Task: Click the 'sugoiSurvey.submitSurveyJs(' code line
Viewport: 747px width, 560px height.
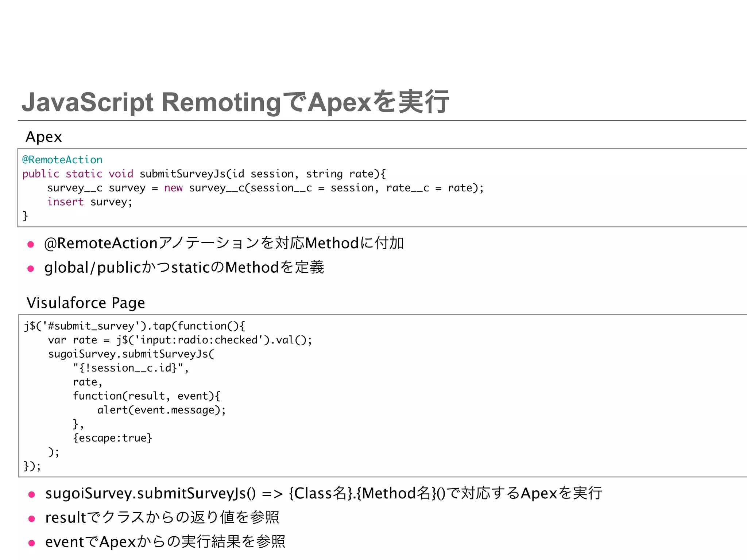Action: pyautogui.click(x=131, y=354)
